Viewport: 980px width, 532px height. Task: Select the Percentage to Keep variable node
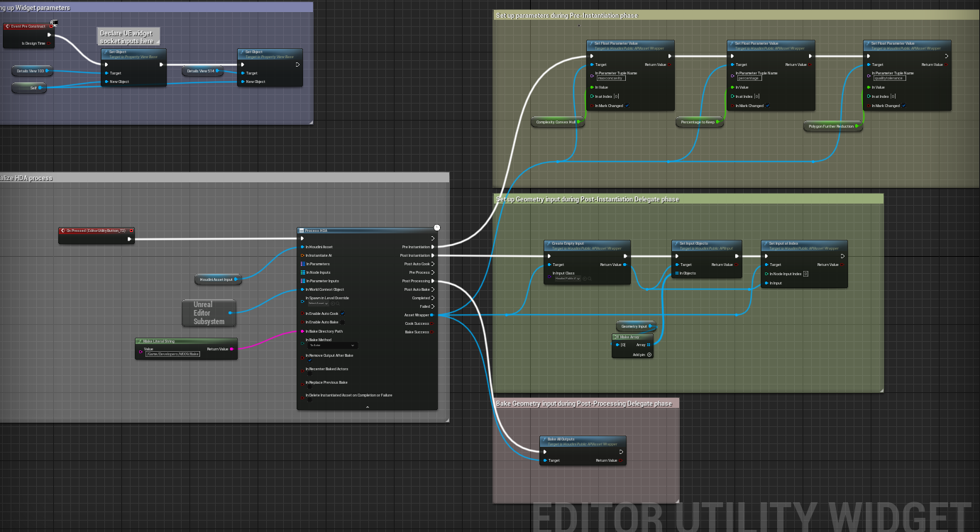[x=700, y=122]
